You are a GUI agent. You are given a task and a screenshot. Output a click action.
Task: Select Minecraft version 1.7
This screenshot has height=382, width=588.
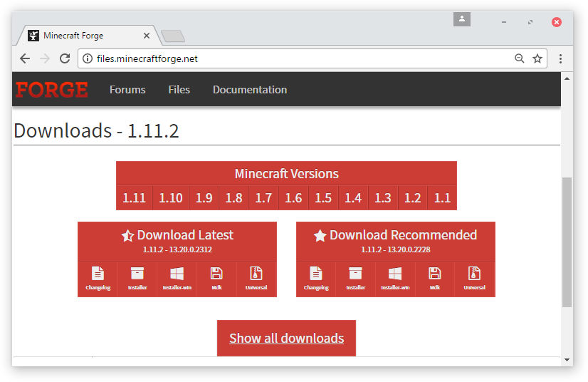[x=263, y=198]
